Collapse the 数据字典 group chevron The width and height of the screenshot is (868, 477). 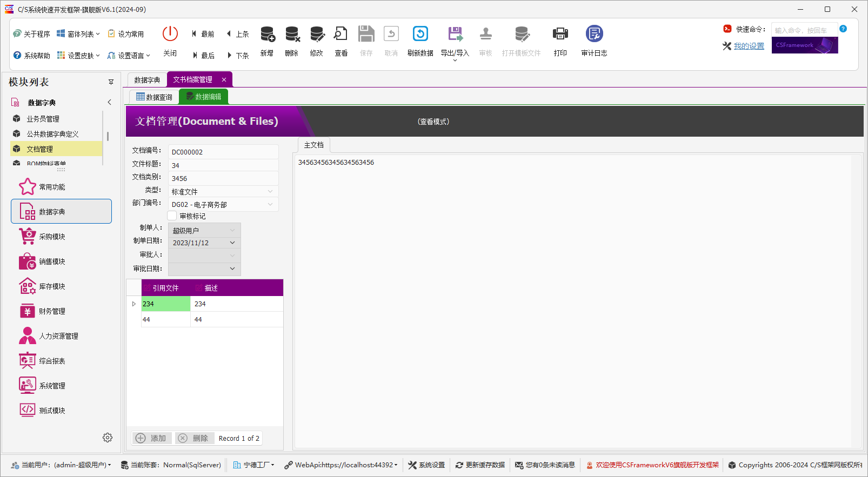tap(109, 102)
